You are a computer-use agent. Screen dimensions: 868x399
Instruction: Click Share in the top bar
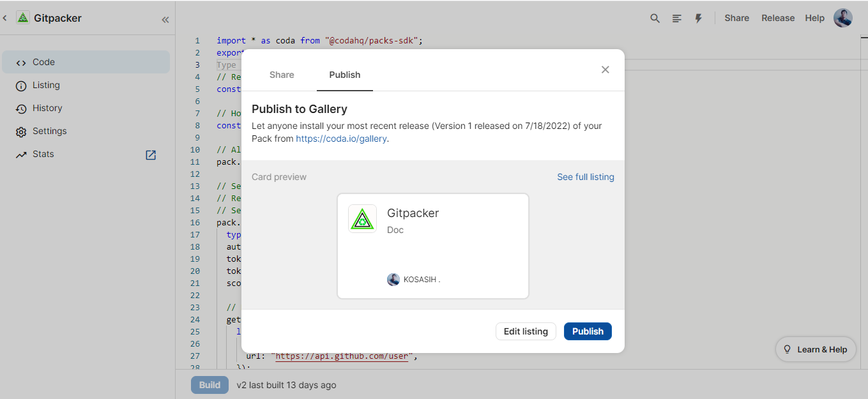[x=736, y=18]
